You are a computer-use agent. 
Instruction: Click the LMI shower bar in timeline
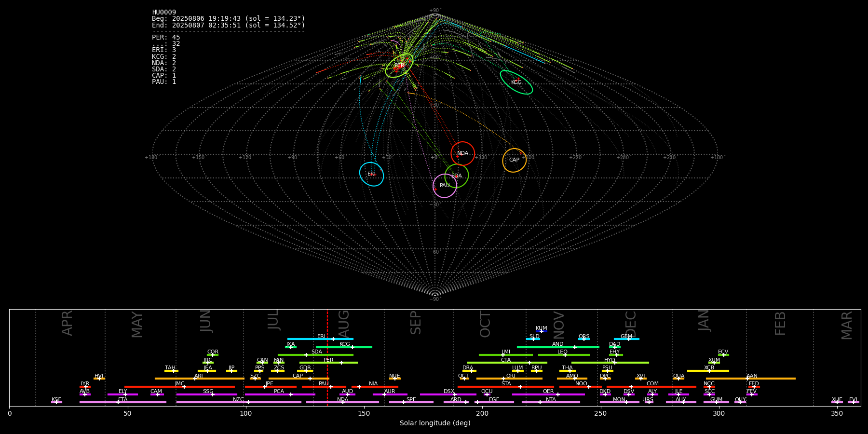506,355
